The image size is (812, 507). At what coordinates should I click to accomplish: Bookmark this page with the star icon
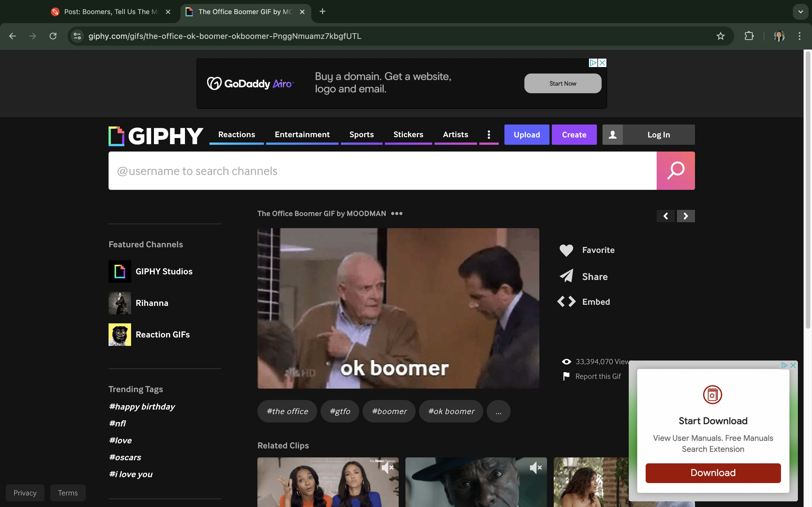(x=720, y=36)
